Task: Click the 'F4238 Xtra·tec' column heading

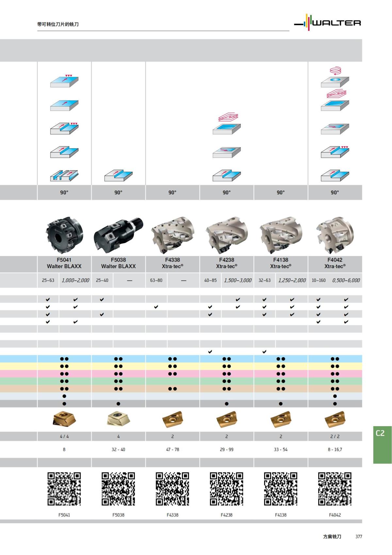Action: coord(227,263)
